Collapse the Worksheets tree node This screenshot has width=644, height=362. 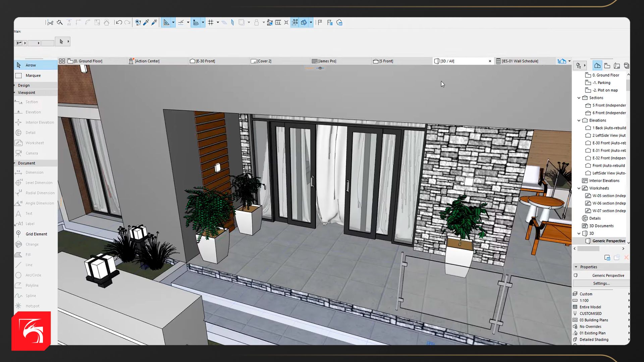579,188
